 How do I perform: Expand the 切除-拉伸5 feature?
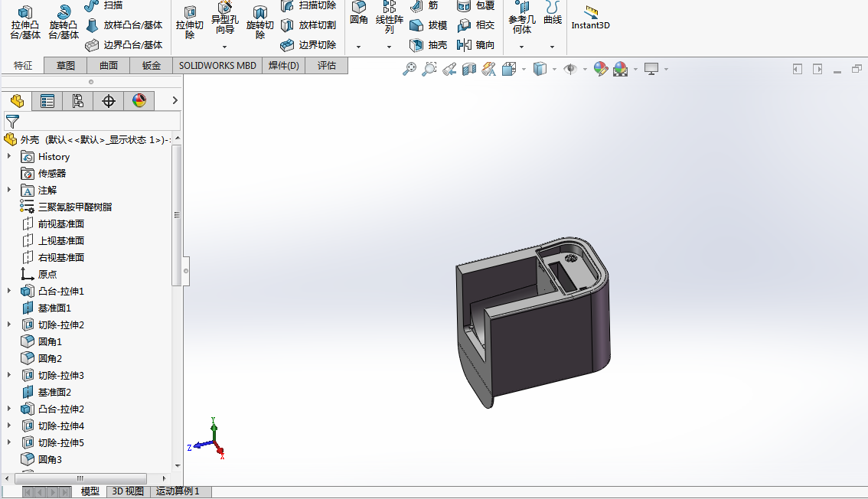point(9,442)
